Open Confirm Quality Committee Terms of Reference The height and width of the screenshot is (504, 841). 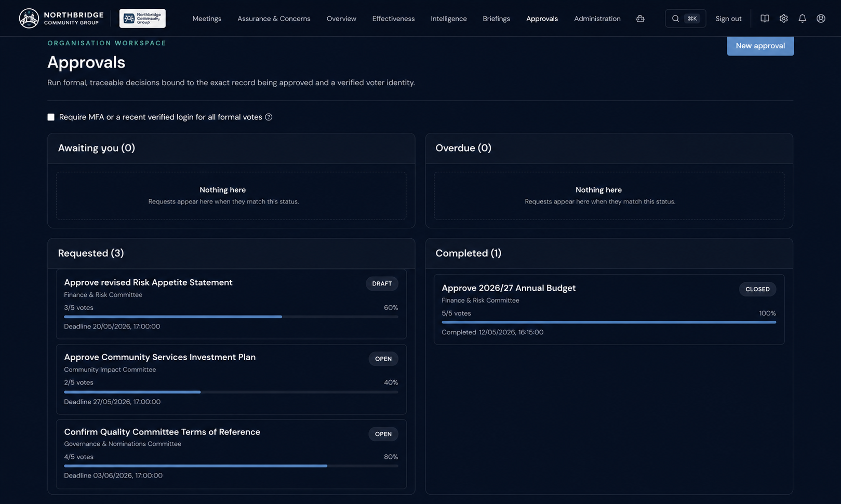[162, 432]
